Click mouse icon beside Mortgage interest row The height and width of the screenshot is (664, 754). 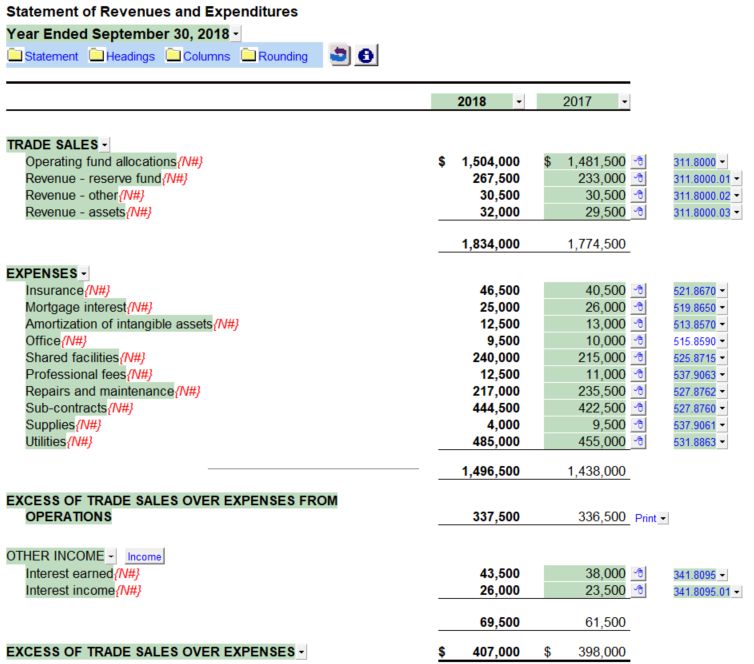coord(638,307)
